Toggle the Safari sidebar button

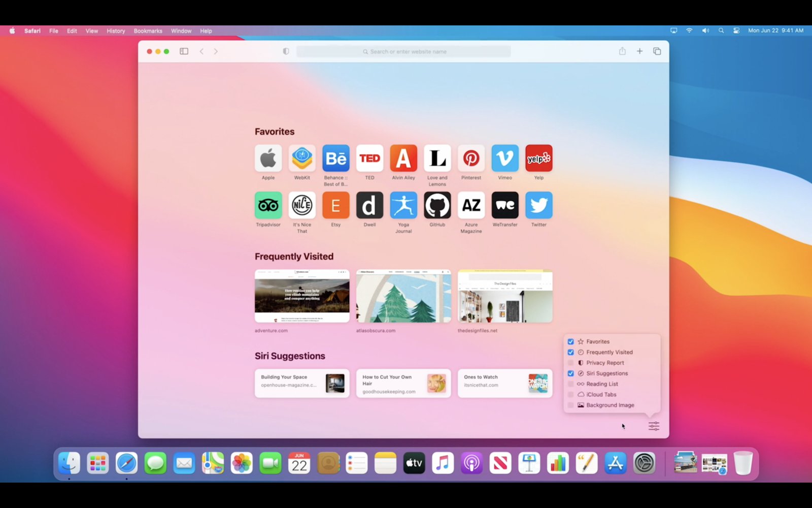coord(184,51)
